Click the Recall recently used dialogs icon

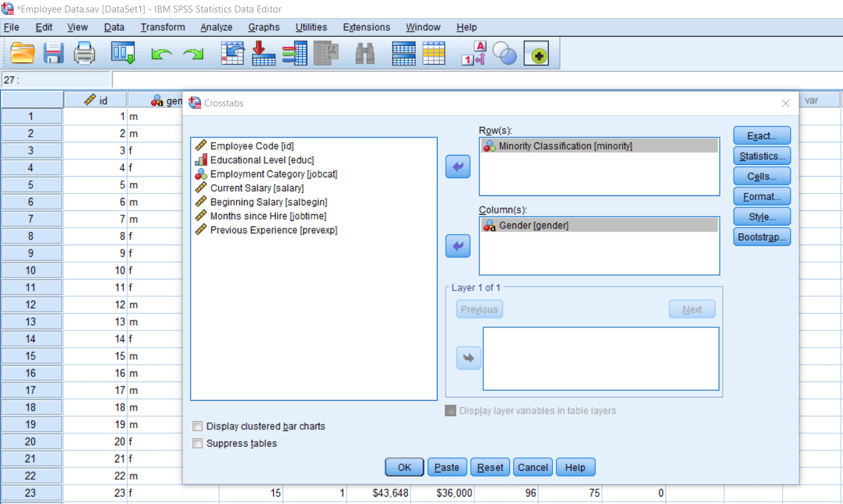[x=123, y=54]
